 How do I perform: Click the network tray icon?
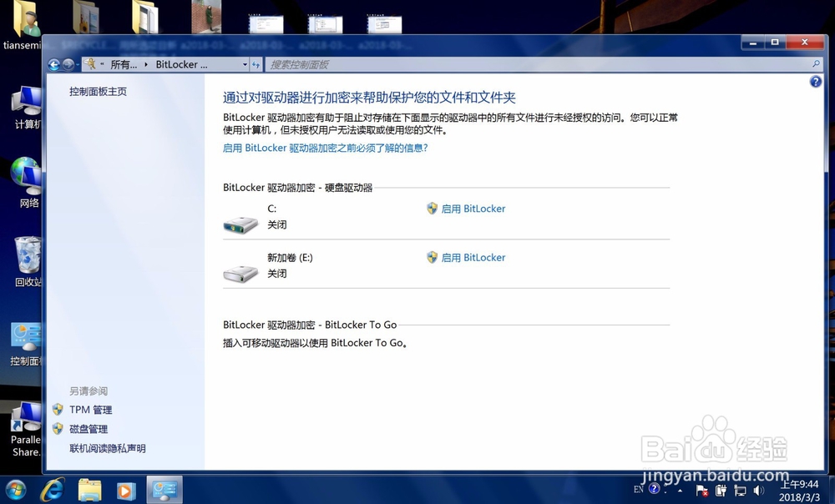[740, 490]
